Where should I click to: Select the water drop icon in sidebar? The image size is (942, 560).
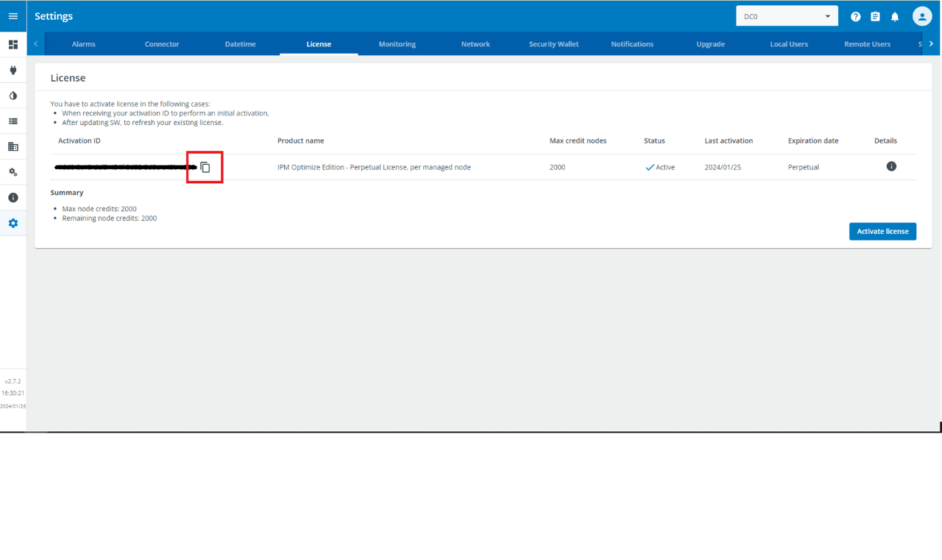click(13, 96)
